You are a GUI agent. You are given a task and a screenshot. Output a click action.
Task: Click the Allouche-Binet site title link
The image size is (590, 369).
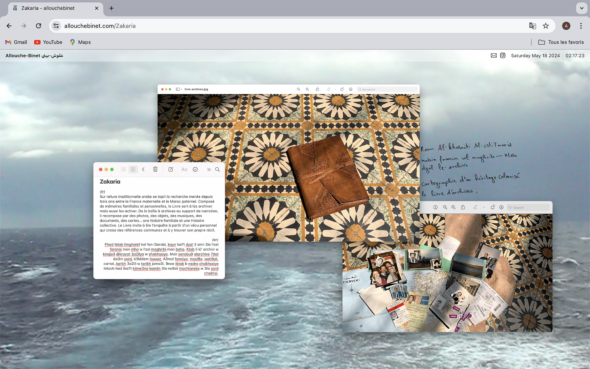[34, 56]
